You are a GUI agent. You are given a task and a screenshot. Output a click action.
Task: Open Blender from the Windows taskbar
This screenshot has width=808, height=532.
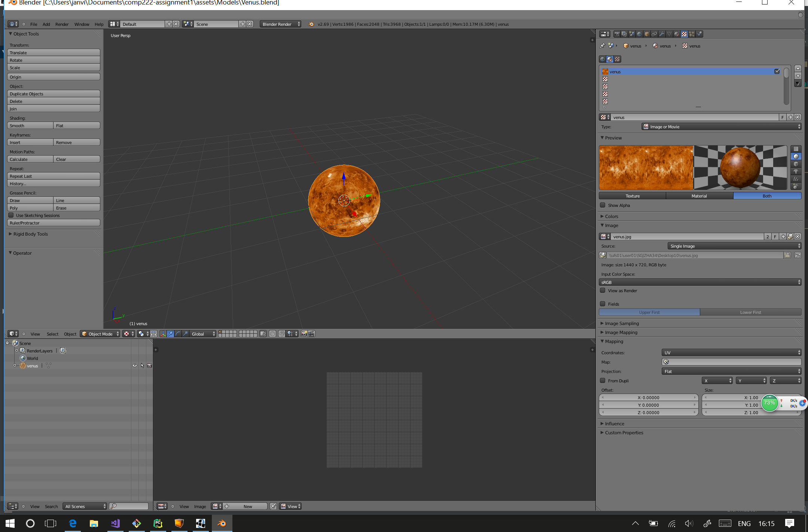pos(222,523)
